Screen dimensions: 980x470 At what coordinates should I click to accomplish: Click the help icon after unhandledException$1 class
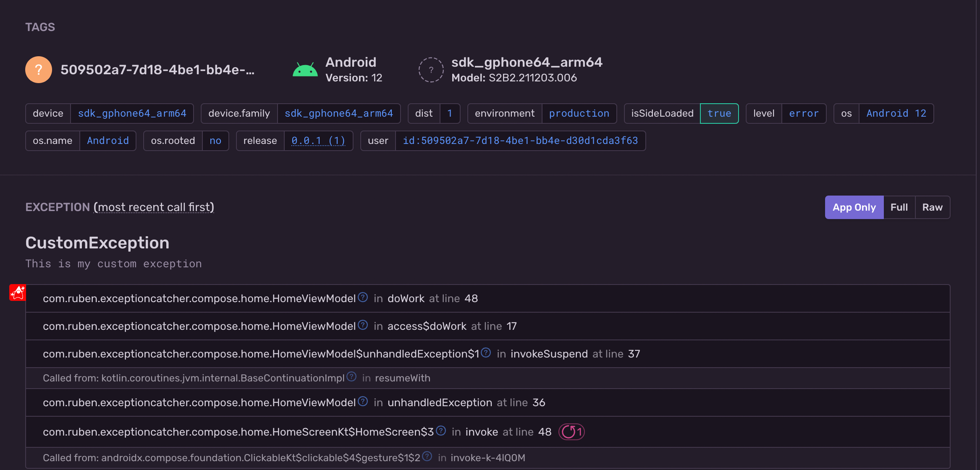[x=486, y=353]
